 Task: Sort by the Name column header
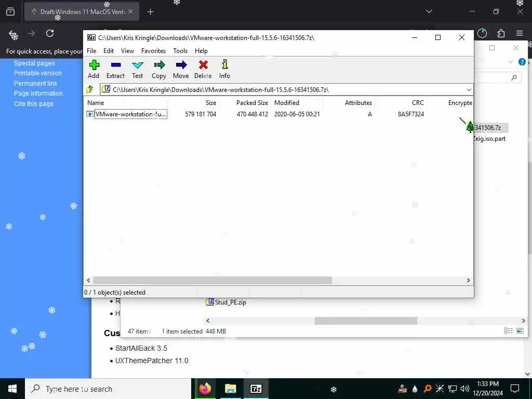tap(126, 103)
